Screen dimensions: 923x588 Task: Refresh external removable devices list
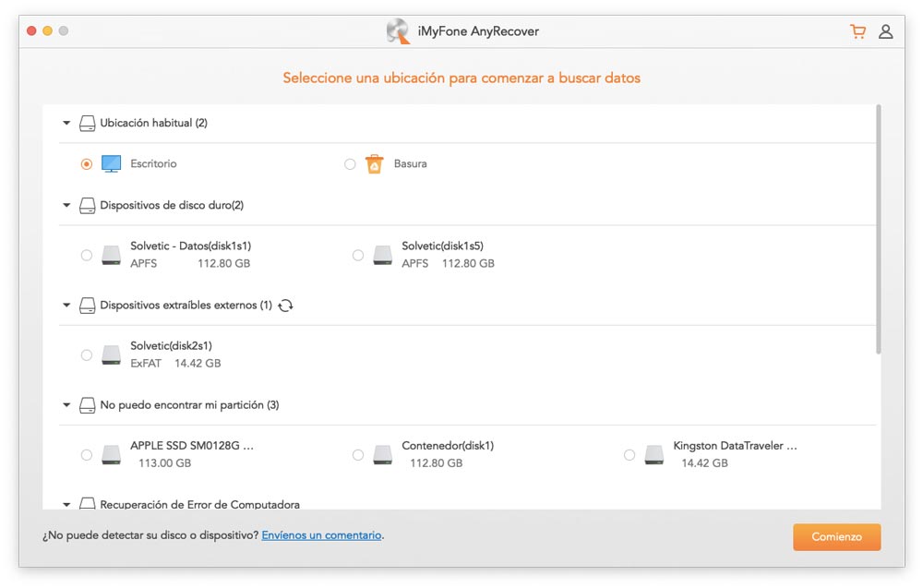(285, 306)
